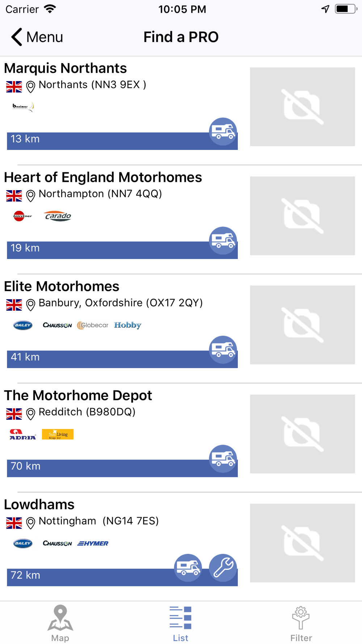Screen dimensions: 362x644
Task: Tap the location pin beside Redditch
Action: click(31, 414)
